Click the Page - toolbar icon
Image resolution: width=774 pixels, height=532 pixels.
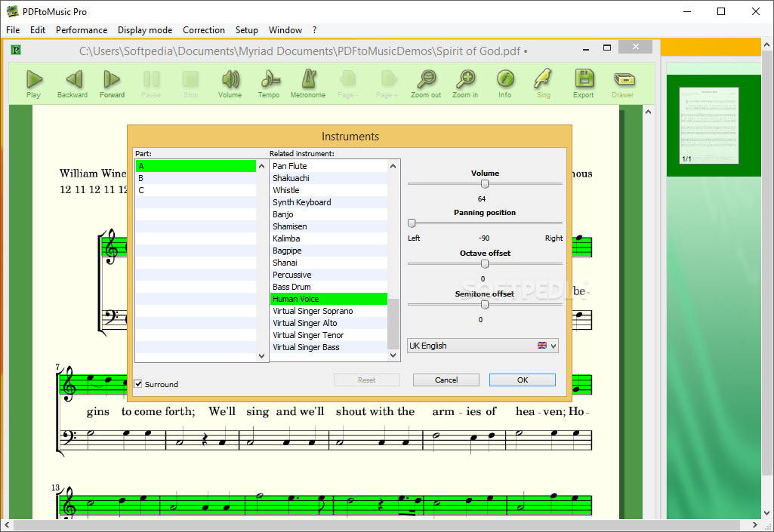click(x=348, y=79)
